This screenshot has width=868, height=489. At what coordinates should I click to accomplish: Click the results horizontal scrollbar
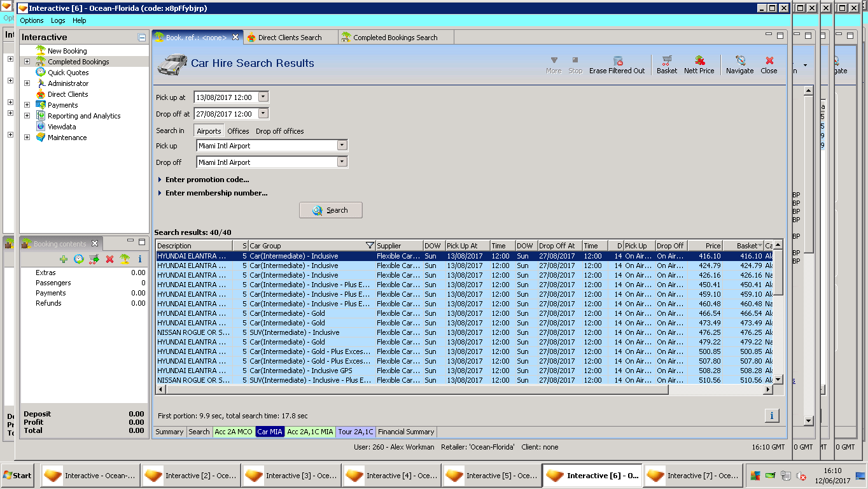pos(414,389)
